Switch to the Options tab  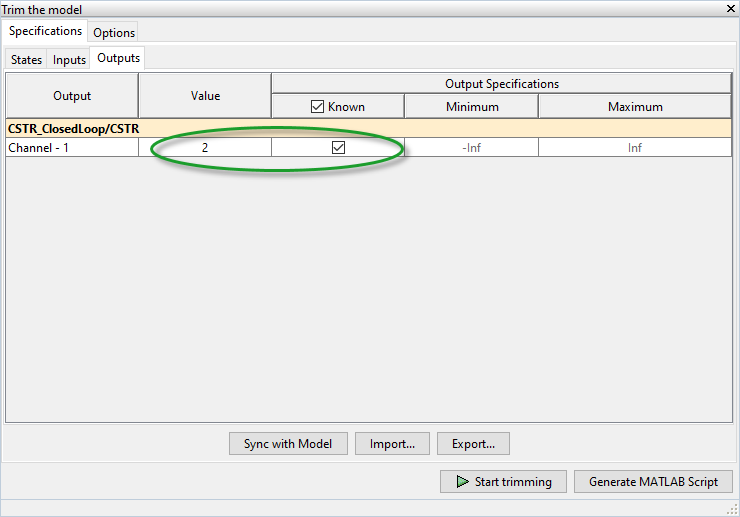pos(114,33)
